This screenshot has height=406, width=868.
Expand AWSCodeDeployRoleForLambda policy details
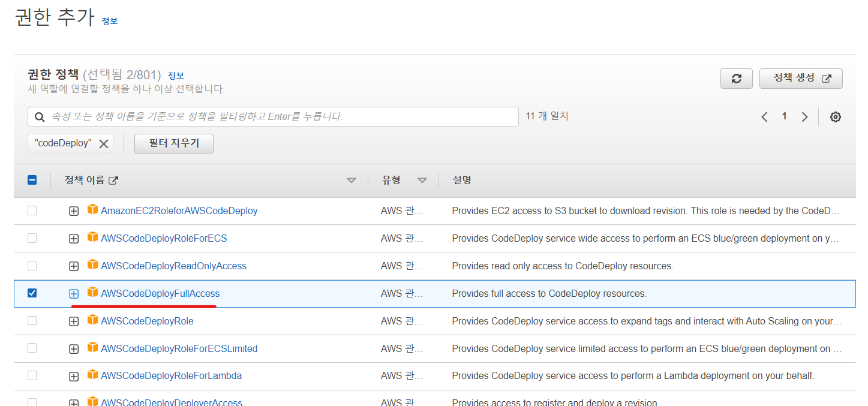(74, 377)
